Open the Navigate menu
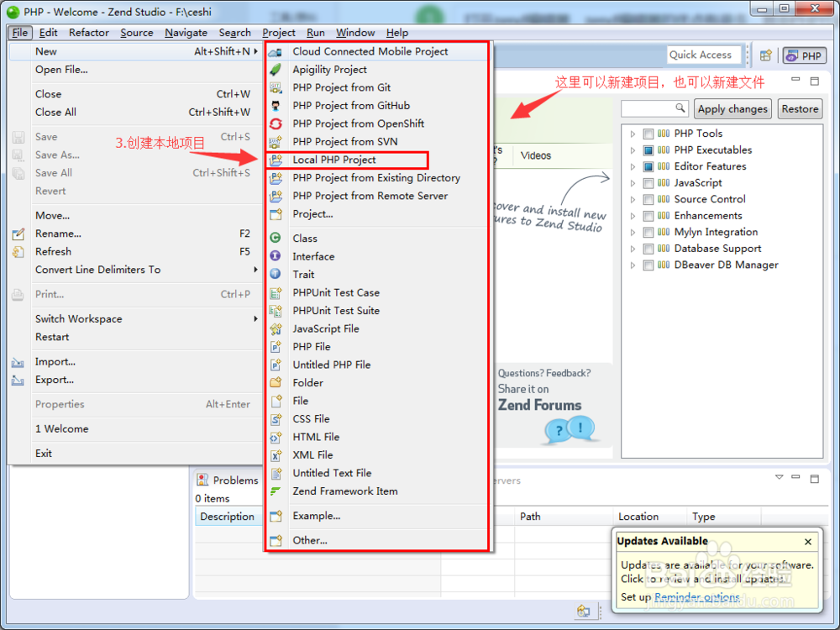840x630 pixels. (186, 33)
